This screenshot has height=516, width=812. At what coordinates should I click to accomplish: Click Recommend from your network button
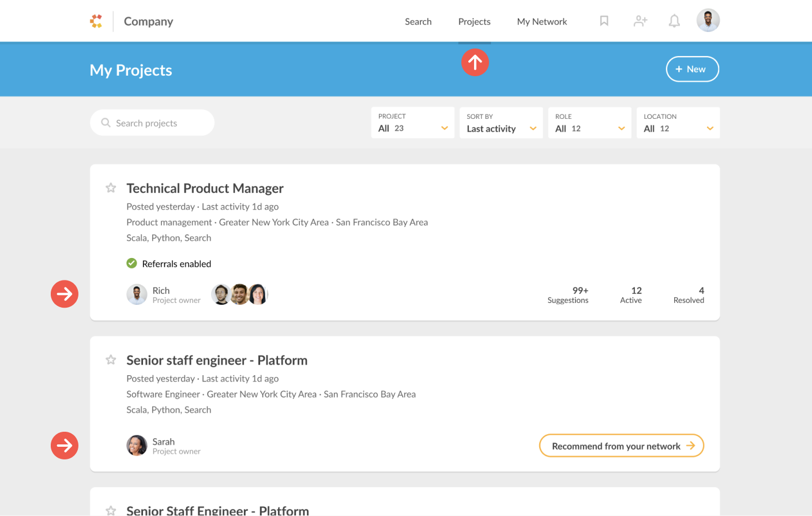622,446
